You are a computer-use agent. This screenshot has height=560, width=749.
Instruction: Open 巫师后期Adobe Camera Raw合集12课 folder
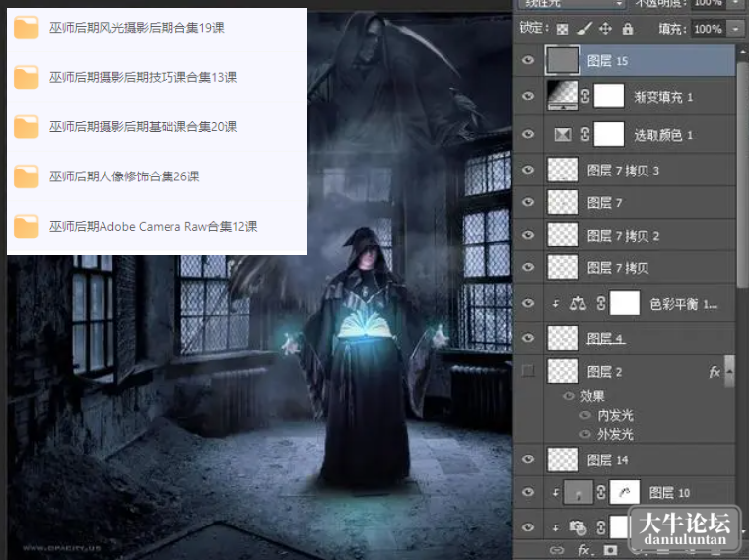pyautogui.click(x=154, y=226)
